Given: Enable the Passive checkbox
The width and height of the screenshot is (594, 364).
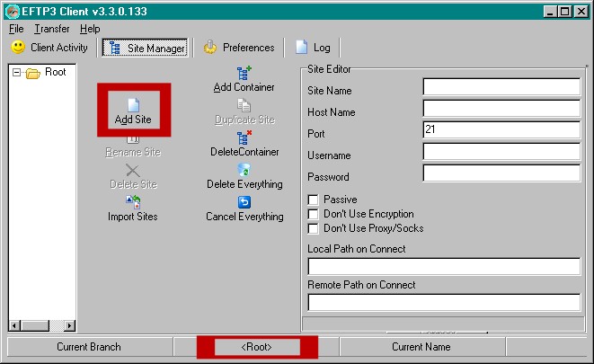Looking at the screenshot, I should click(x=313, y=200).
